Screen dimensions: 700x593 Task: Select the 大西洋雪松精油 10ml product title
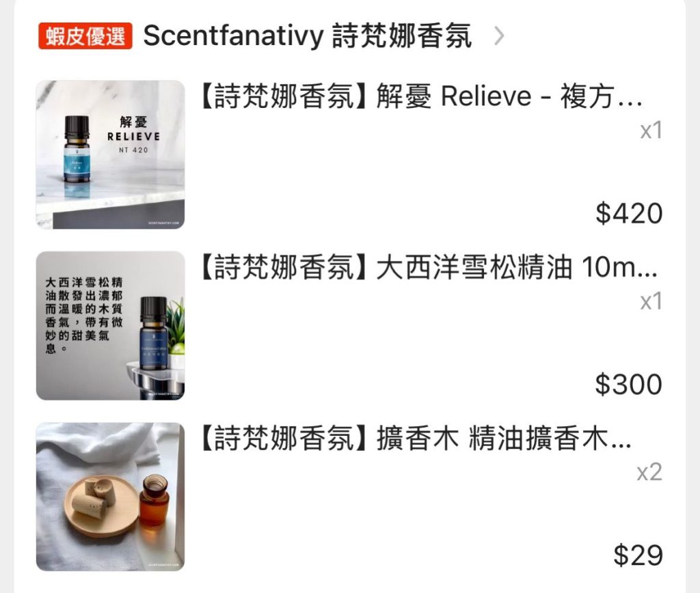tap(429, 267)
